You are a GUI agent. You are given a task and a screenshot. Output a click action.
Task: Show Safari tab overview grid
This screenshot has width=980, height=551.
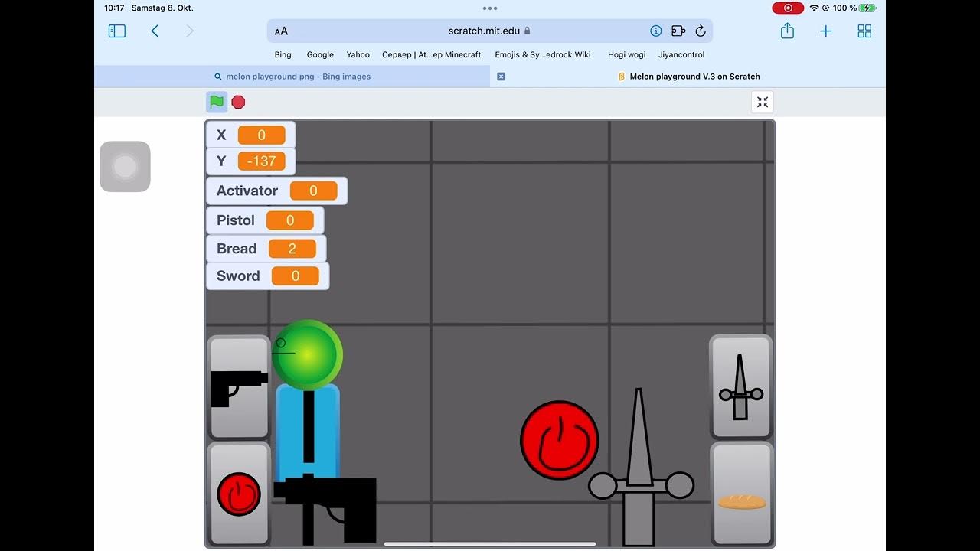tap(864, 31)
